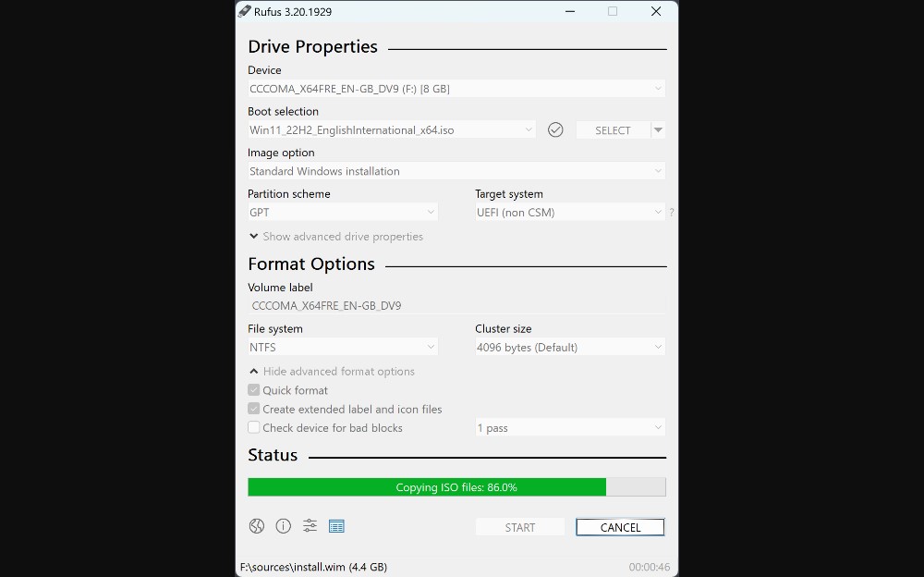Open the language selection globe icon
Screen dimensions: 924x577
coord(256,525)
